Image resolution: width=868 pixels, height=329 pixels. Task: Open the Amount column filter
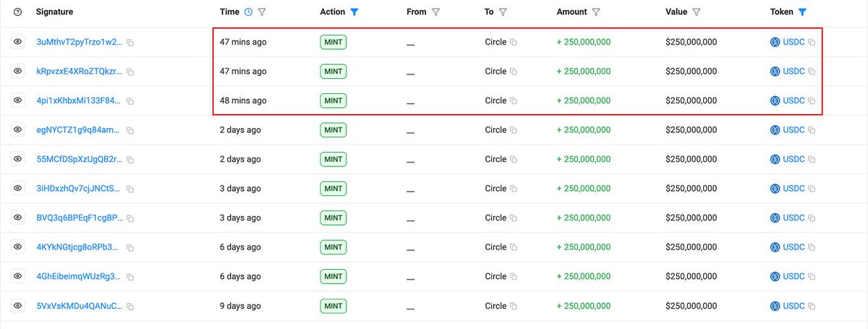point(596,12)
